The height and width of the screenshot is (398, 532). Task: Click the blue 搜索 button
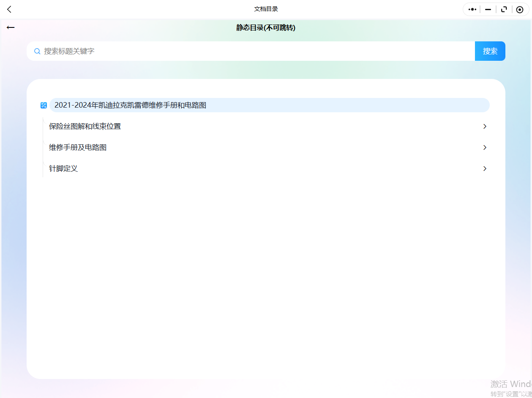click(x=490, y=51)
